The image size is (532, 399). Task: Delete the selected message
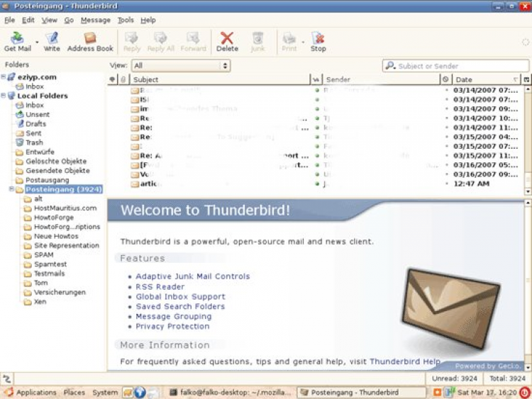click(227, 42)
